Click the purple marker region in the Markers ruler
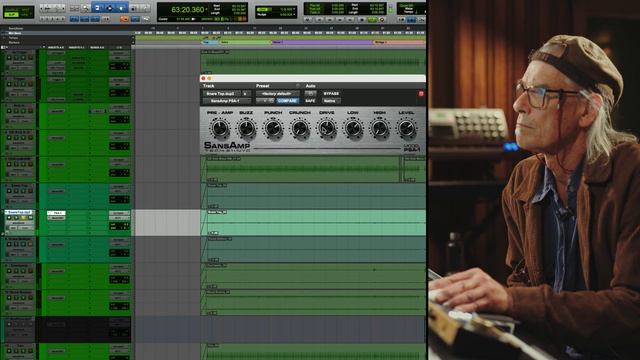Screen dimensions: 640x360 [322, 42]
